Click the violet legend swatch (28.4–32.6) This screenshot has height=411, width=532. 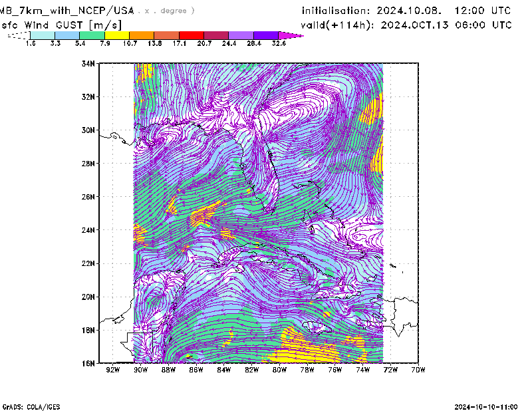coord(266,35)
